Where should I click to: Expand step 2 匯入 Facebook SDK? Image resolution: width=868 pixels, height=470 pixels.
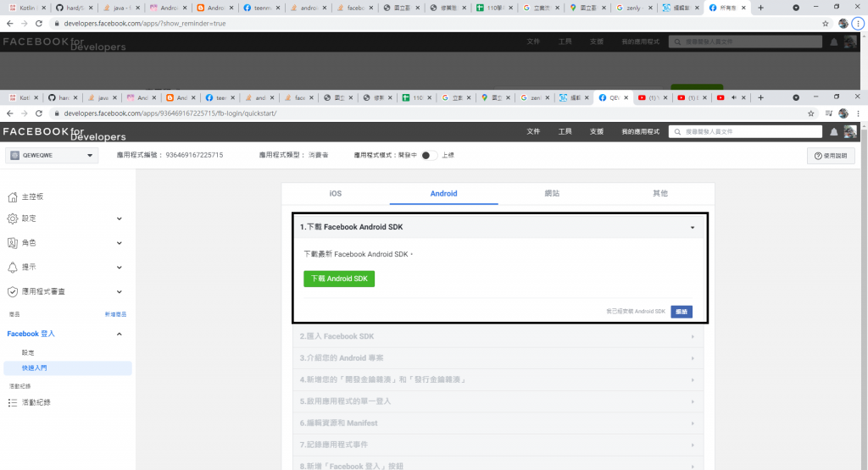pos(498,336)
